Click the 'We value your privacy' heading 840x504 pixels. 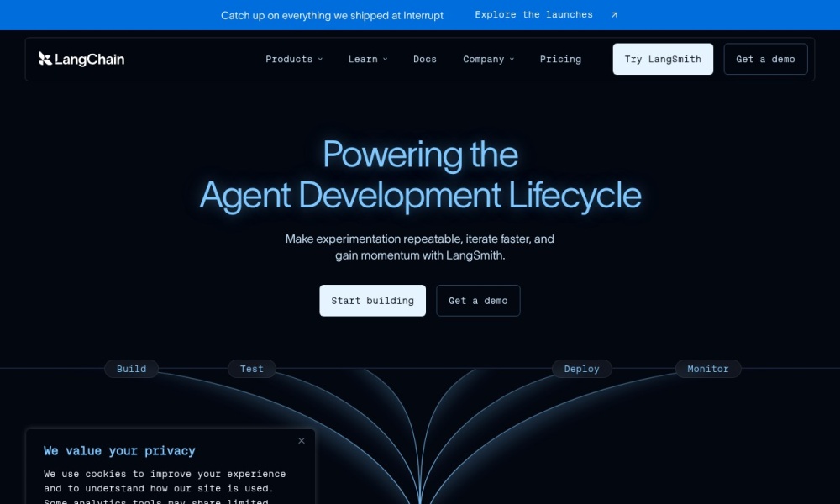tap(119, 451)
